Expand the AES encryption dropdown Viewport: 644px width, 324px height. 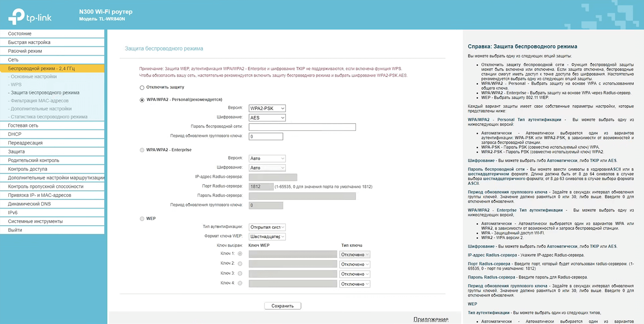[267, 118]
